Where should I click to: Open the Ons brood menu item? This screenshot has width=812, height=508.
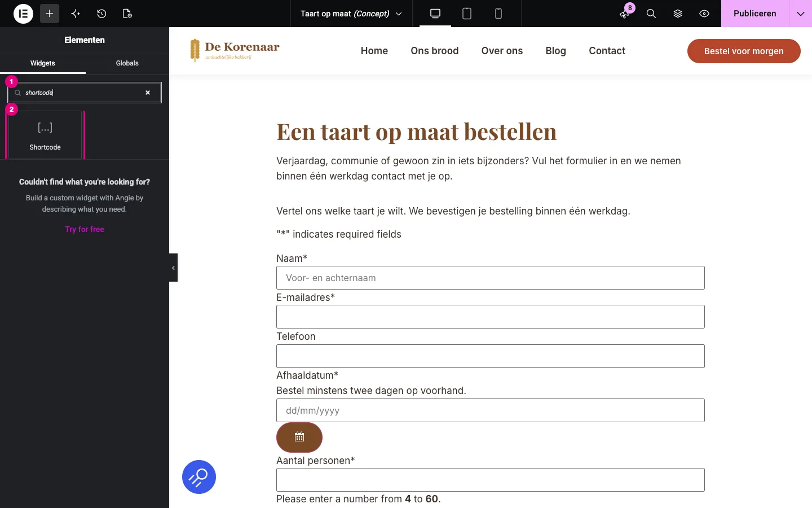435,51
